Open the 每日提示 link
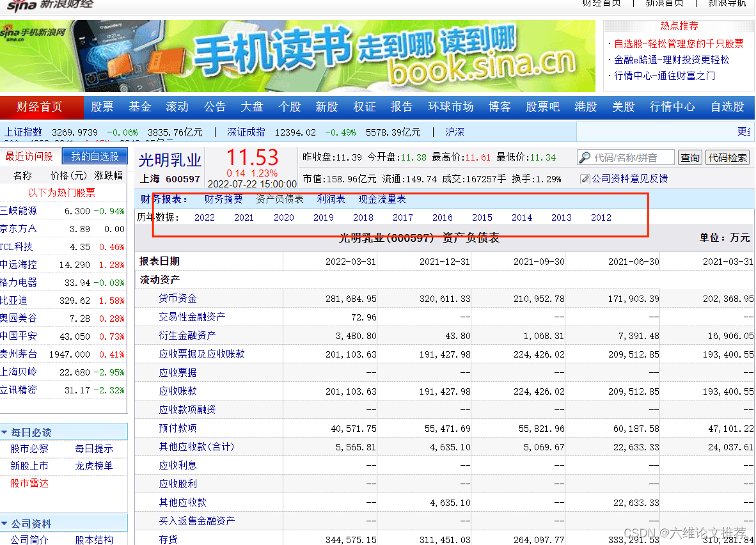The height and width of the screenshot is (545, 756). 94,448
